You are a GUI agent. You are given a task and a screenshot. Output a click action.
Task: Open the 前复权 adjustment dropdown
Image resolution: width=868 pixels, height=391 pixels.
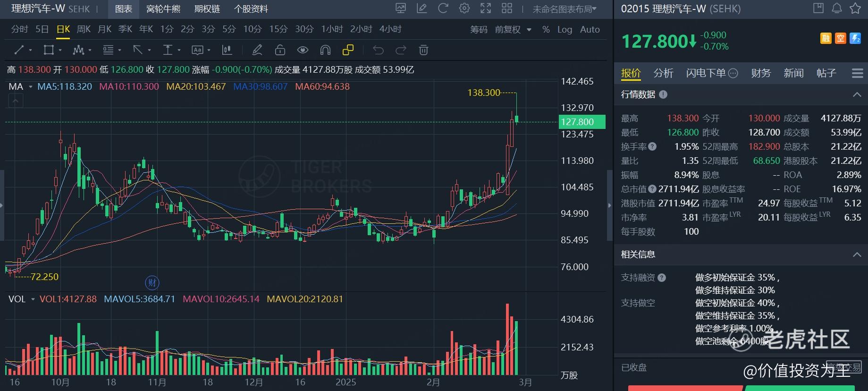(x=513, y=29)
